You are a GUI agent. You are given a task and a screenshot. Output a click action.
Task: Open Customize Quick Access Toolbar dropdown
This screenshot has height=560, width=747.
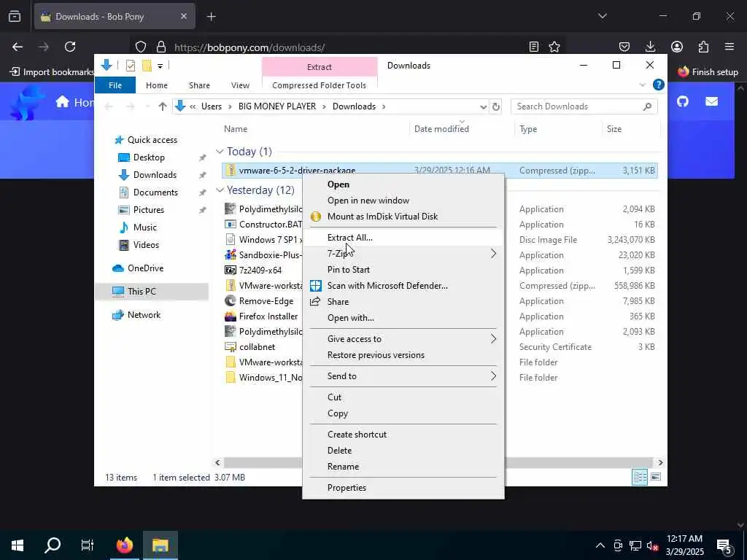click(x=160, y=66)
